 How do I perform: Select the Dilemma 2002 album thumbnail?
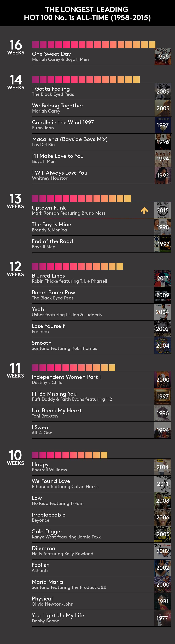point(163,551)
